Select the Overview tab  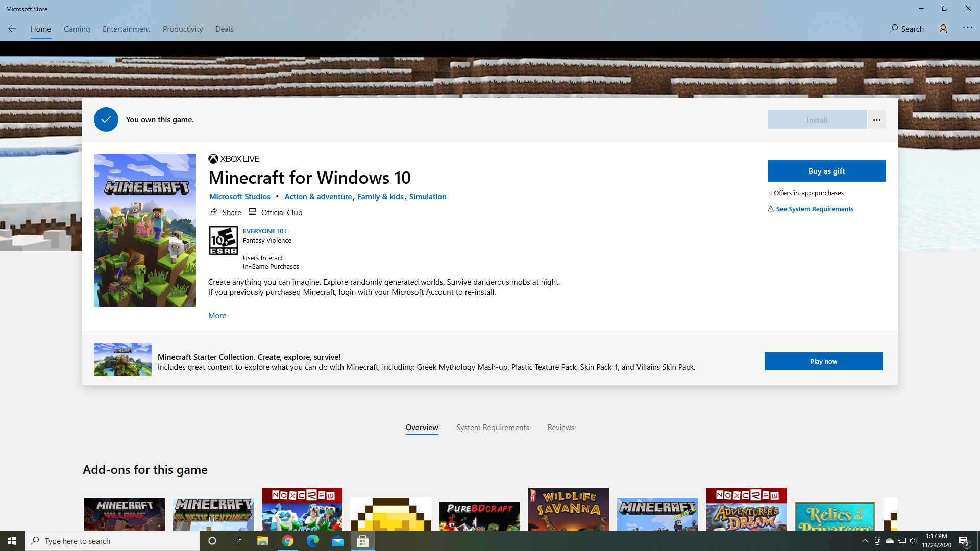[422, 428]
